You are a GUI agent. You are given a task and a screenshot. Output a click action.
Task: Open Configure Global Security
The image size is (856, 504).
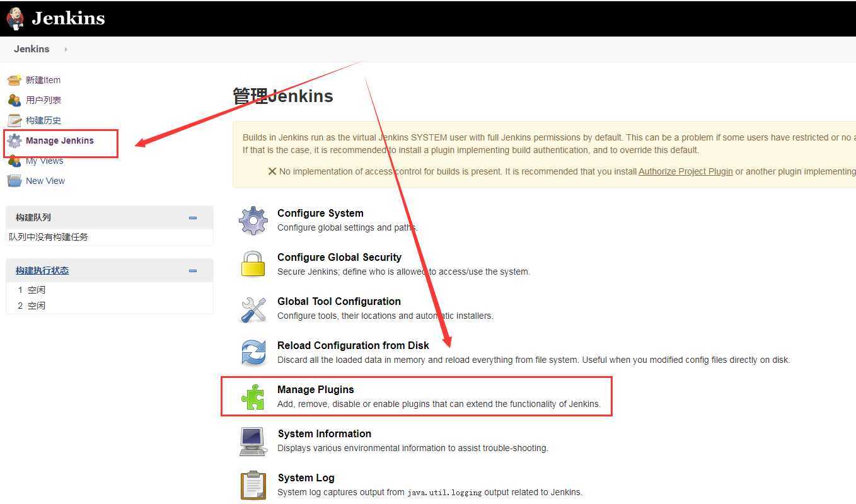pyautogui.click(x=339, y=257)
